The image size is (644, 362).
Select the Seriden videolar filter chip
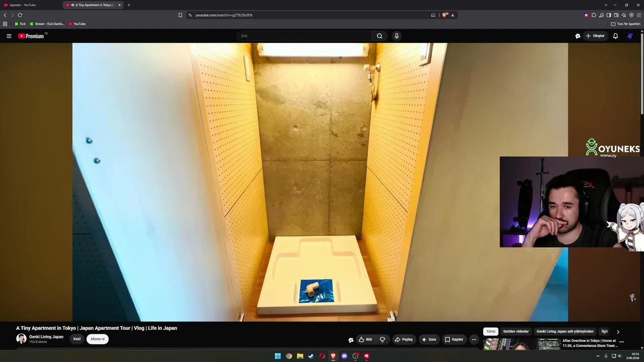[x=516, y=331]
